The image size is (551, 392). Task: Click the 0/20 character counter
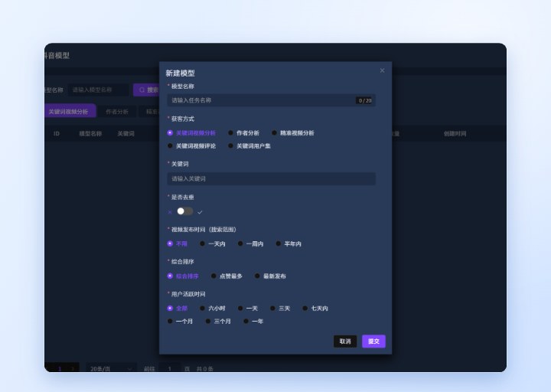[365, 100]
